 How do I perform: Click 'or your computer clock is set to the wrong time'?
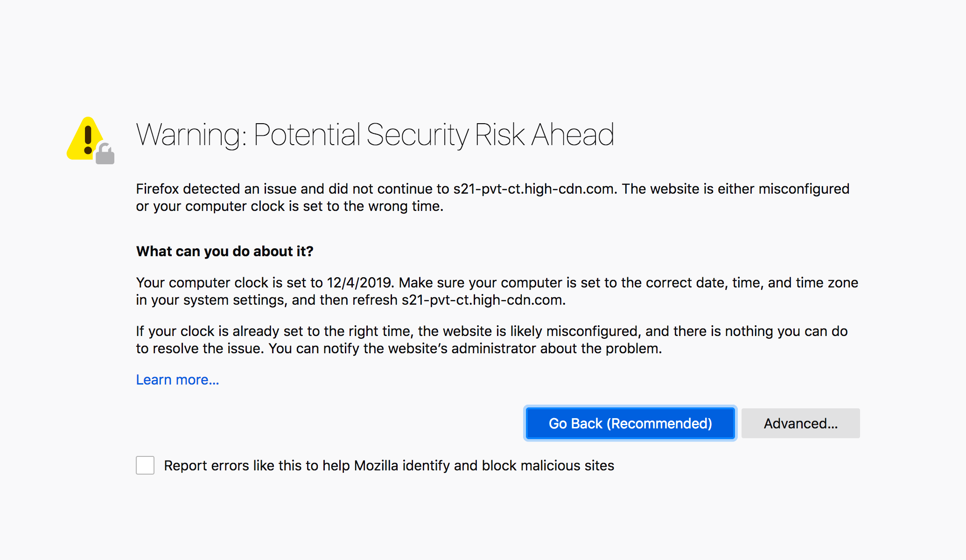[x=289, y=206]
